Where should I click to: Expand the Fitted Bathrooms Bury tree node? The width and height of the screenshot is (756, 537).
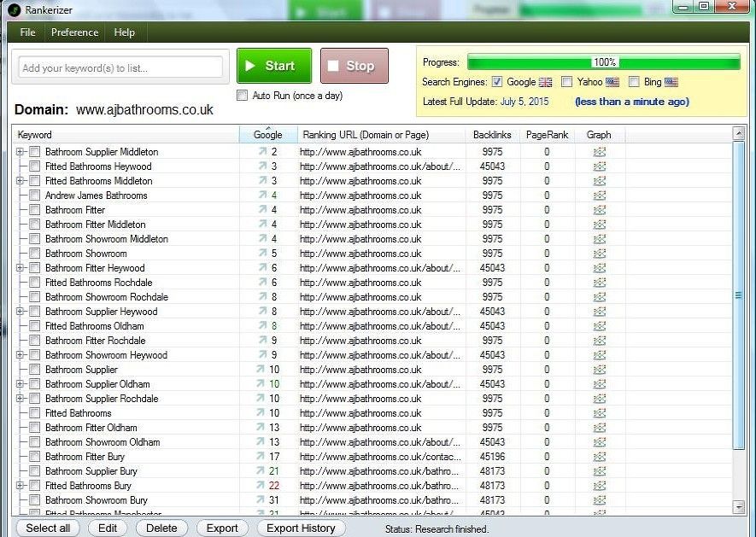click(20, 486)
